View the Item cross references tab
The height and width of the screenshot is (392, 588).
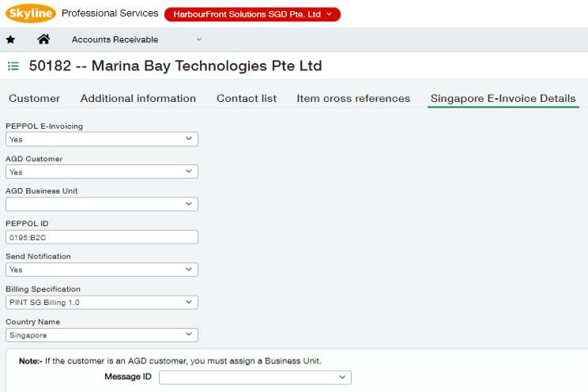(x=353, y=99)
